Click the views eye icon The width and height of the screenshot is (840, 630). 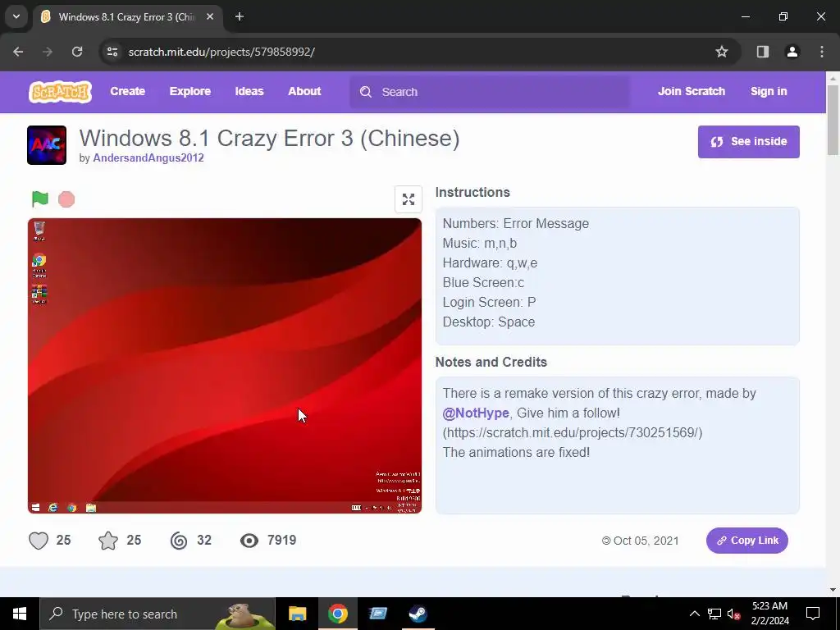pos(249,541)
